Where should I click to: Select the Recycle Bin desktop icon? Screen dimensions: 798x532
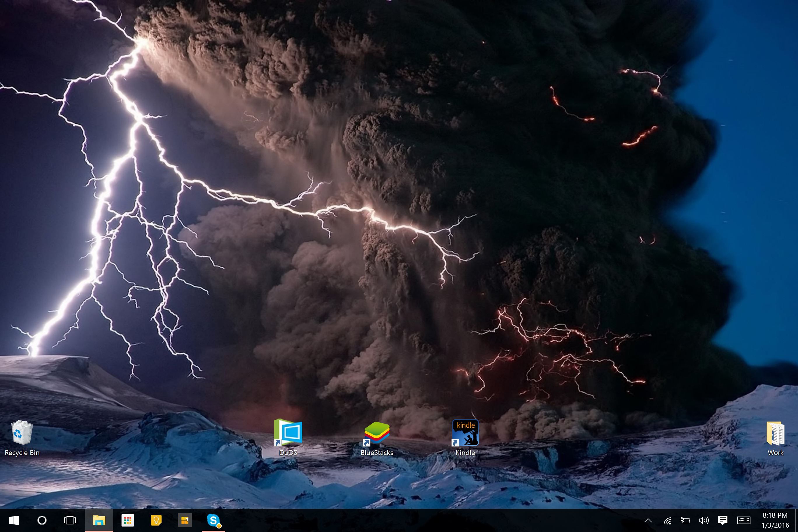pos(22,438)
